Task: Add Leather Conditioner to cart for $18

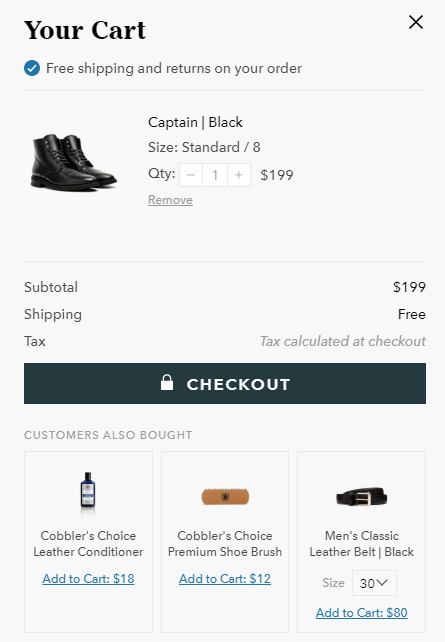Action: [x=88, y=579]
